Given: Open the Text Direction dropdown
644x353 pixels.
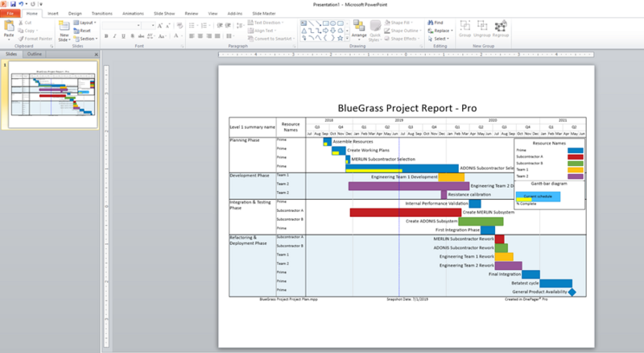Looking at the screenshot, I should 266,23.
